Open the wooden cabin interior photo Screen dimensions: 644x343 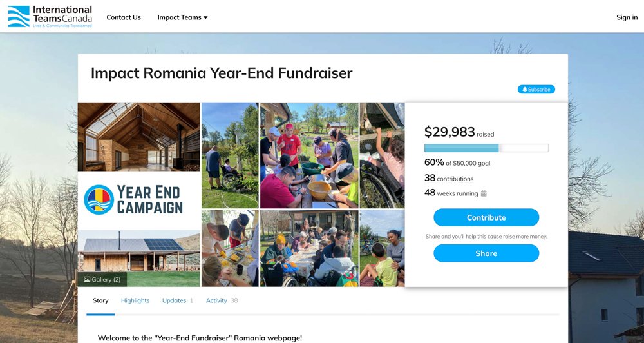(138, 136)
